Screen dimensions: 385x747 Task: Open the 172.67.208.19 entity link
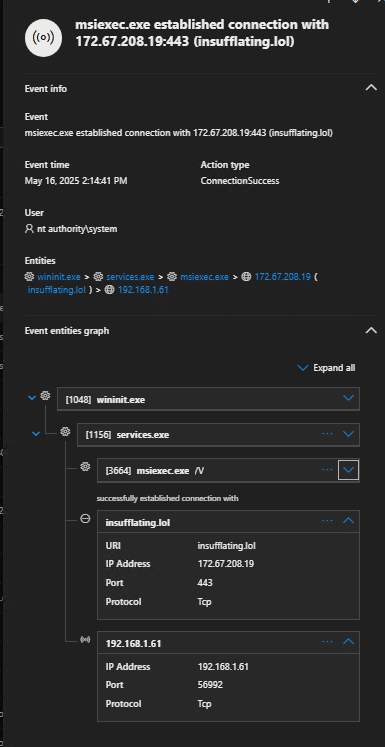[283, 277]
